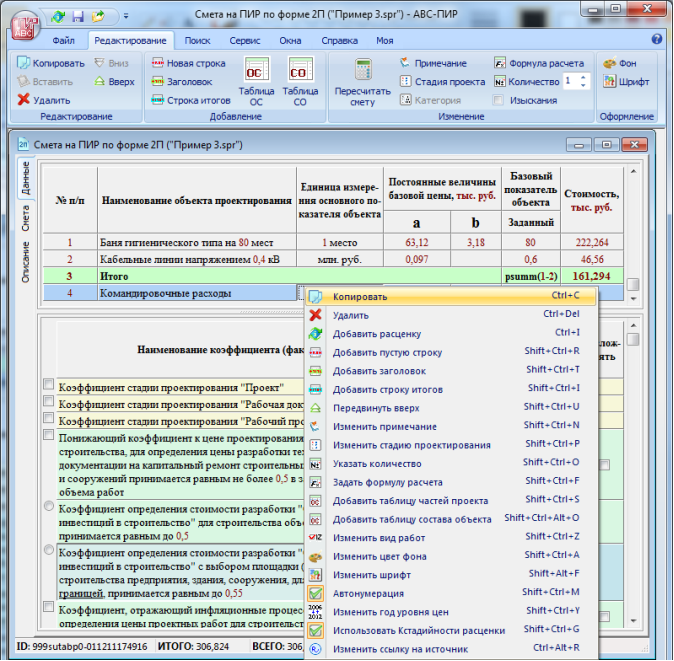Toggle Использовать Кстадийности расценки menu option
The width and height of the screenshot is (674, 661).
tap(451, 630)
